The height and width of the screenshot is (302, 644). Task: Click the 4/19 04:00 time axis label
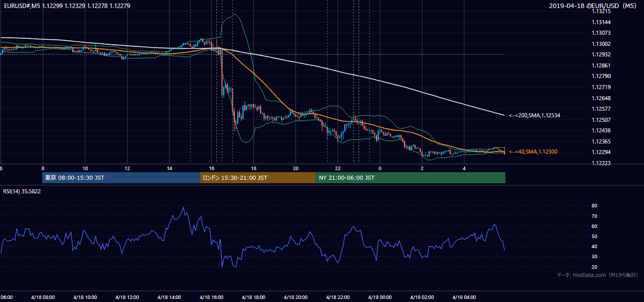pos(465,297)
